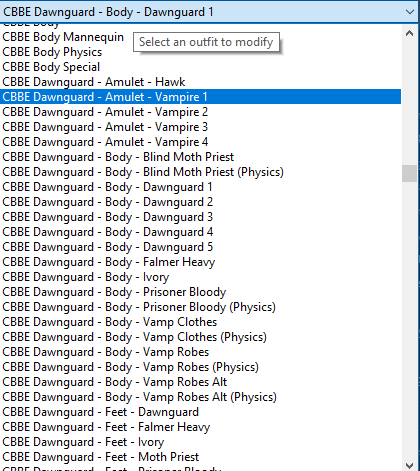The width and height of the screenshot is (420, 471).
Task: Choose 'CBBE Dawnguard - Amulet - Vampire 4'
Action: [x=200, y=142]
